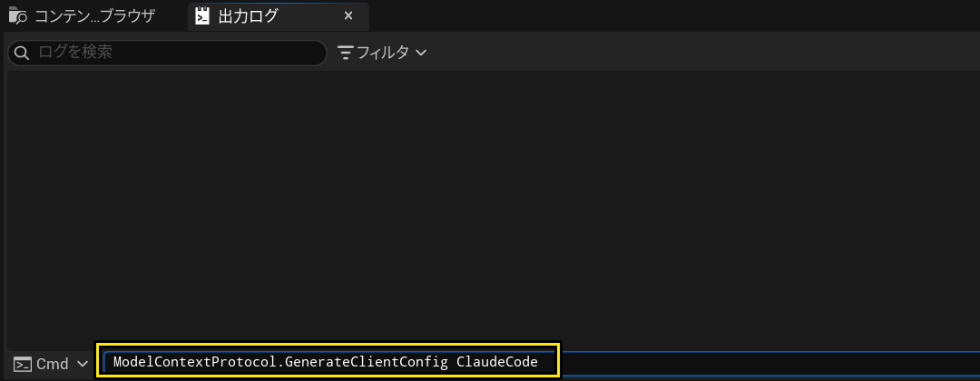The width and height of the screenshot is (980, 381).
Task: Click the Cmd console prompt icon
Action: pos(23,364)
